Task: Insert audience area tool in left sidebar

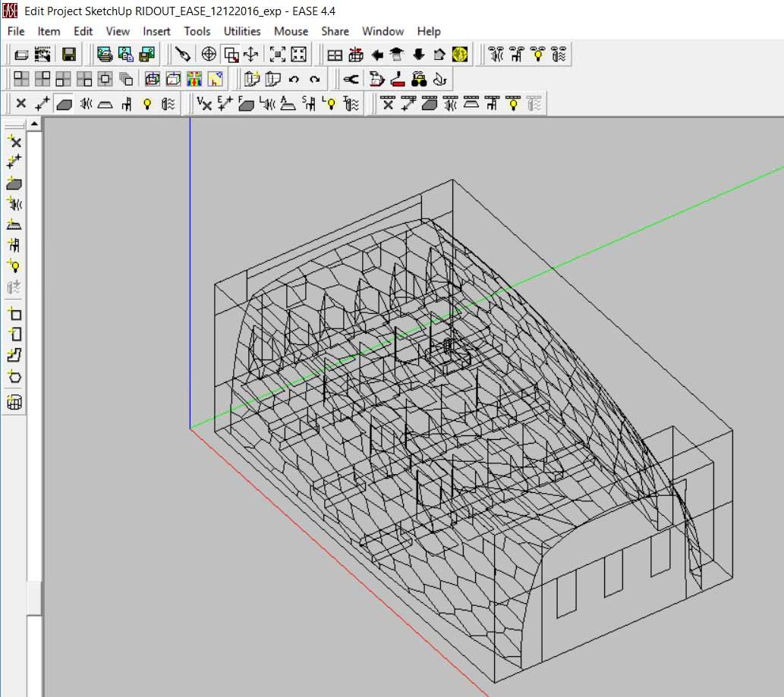Action: point(14,224)
